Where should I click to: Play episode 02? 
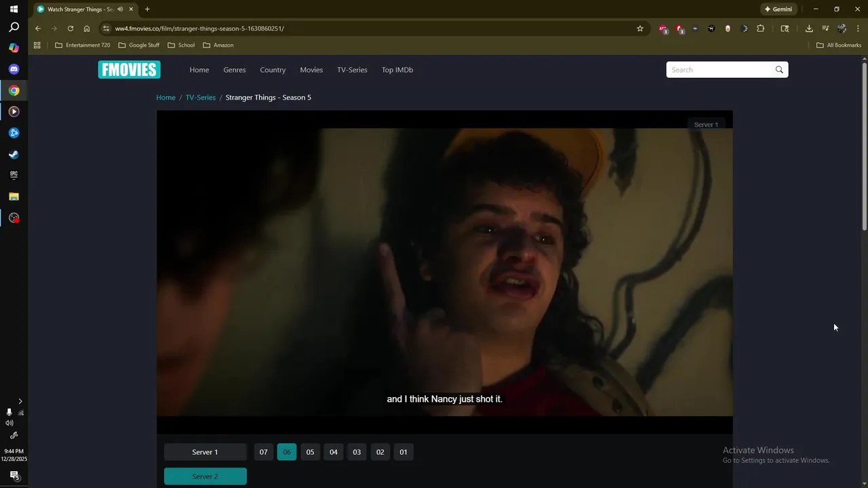click(380, 452)
